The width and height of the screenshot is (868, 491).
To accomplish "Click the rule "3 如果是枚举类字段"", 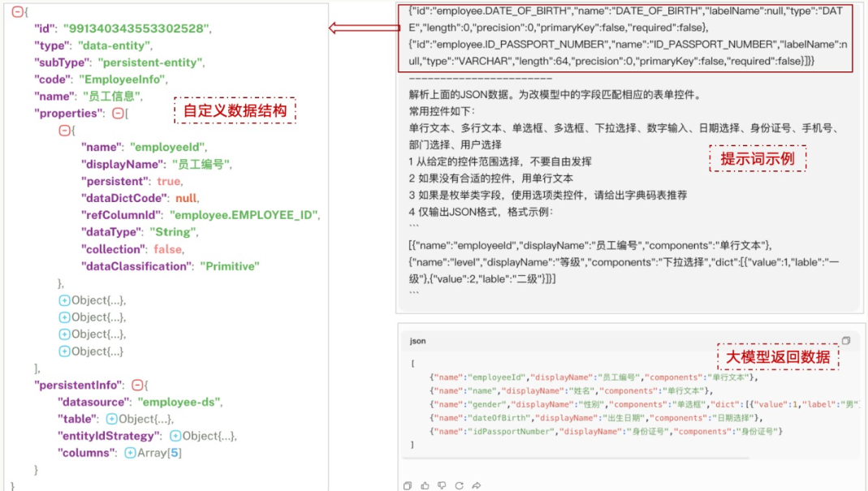I will pyautogui.click(x=547, y=195).
